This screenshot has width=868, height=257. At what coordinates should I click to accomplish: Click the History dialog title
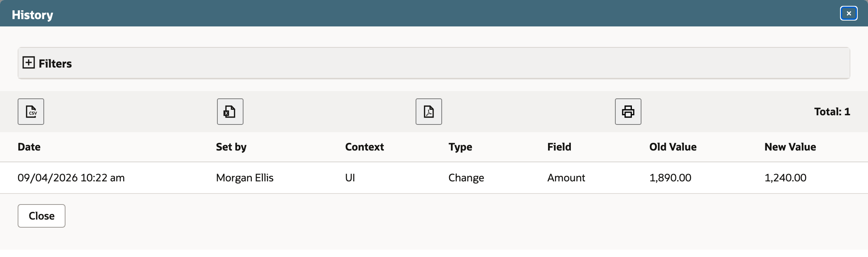(x=32, y=15)
